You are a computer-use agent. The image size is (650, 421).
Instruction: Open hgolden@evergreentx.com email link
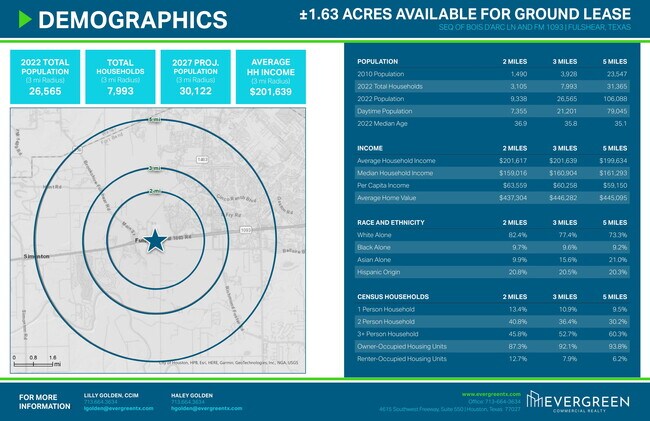[x=204, y=408]
